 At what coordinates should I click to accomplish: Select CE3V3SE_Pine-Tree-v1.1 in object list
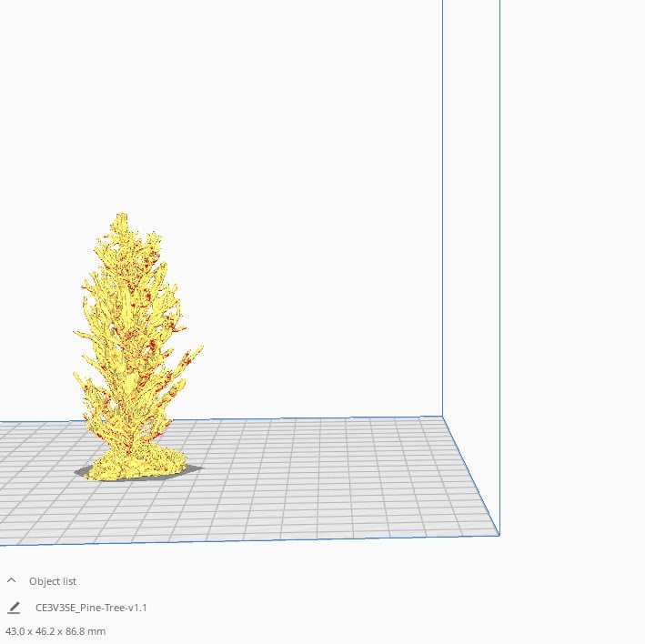point(91,608)
